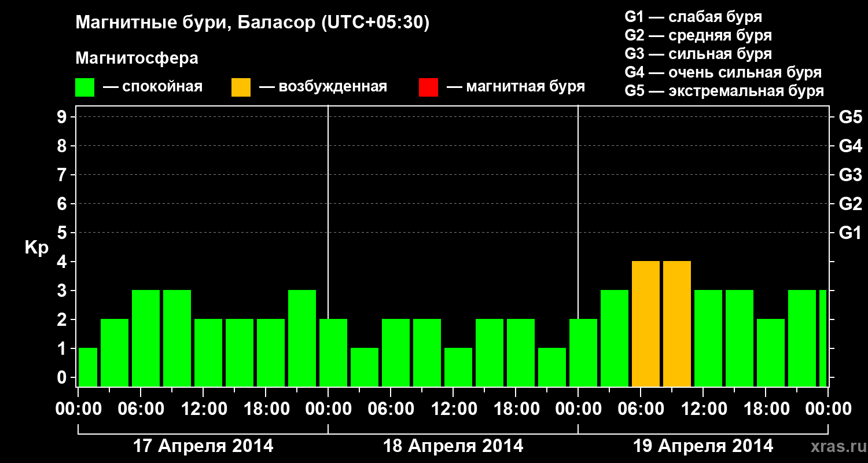Viewport: 868px width, 463px height.
Task: Click the "— возбужденная" legend label
Action: pyautogui.click(x=323, y=87)
